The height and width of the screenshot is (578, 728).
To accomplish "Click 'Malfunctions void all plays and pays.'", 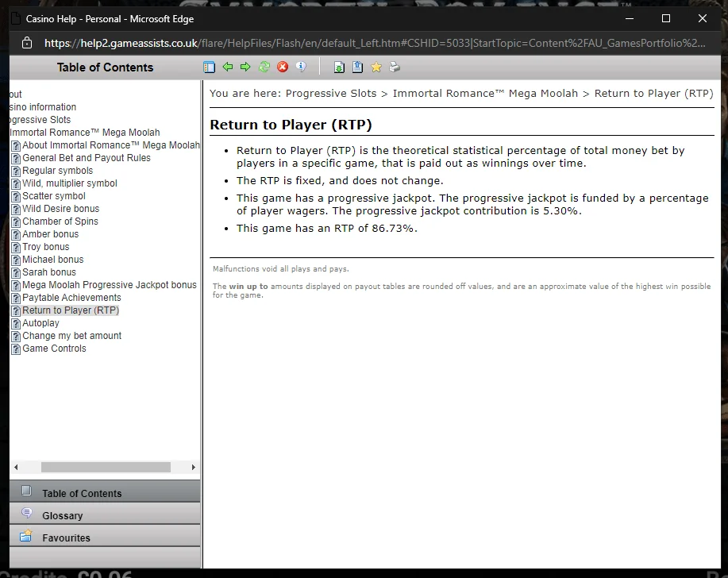I will (x=281, y=269).
